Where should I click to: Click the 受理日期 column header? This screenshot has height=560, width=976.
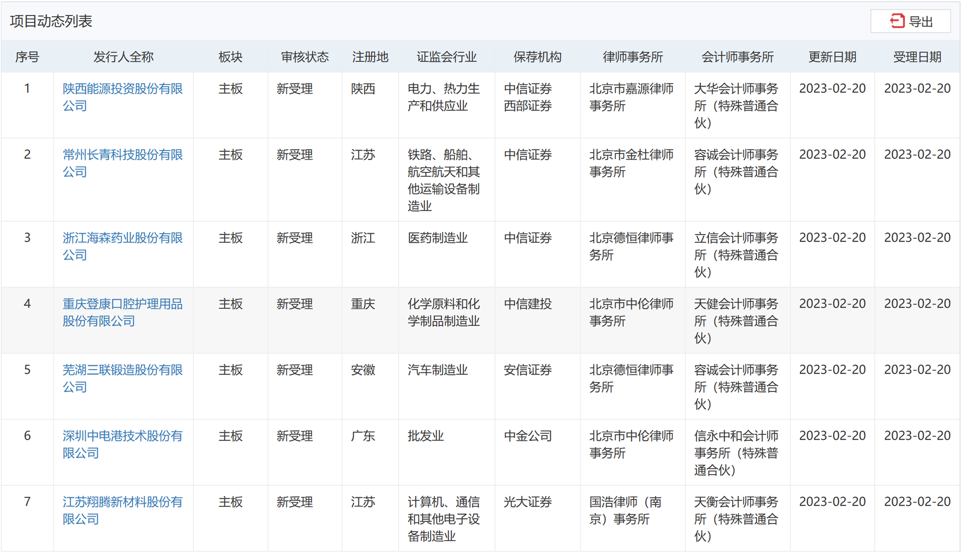(917, 57)
